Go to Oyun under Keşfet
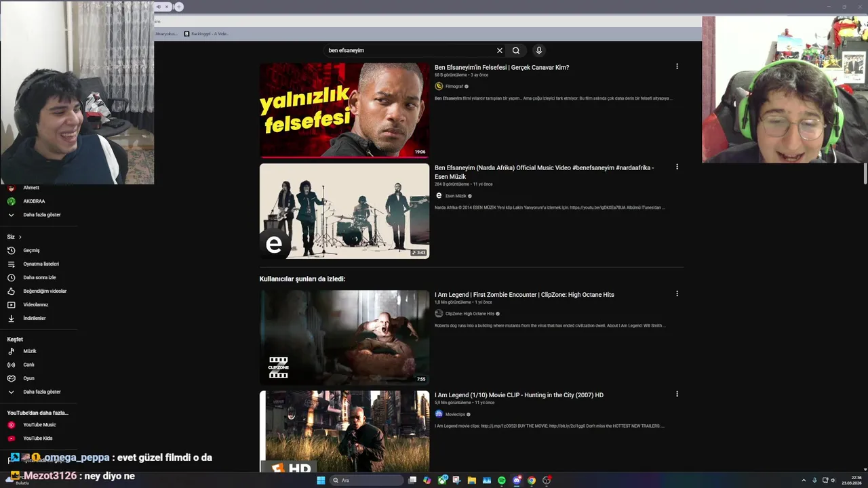The width and height of the screenshot is (868, 488). coord(28,378)
